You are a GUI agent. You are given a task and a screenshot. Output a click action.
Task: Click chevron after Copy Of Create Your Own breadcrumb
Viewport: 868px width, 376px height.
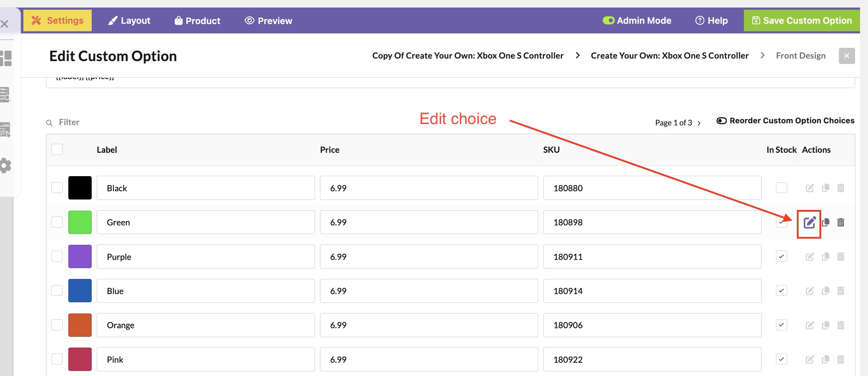pyautogui.click(x=577, y=56)
